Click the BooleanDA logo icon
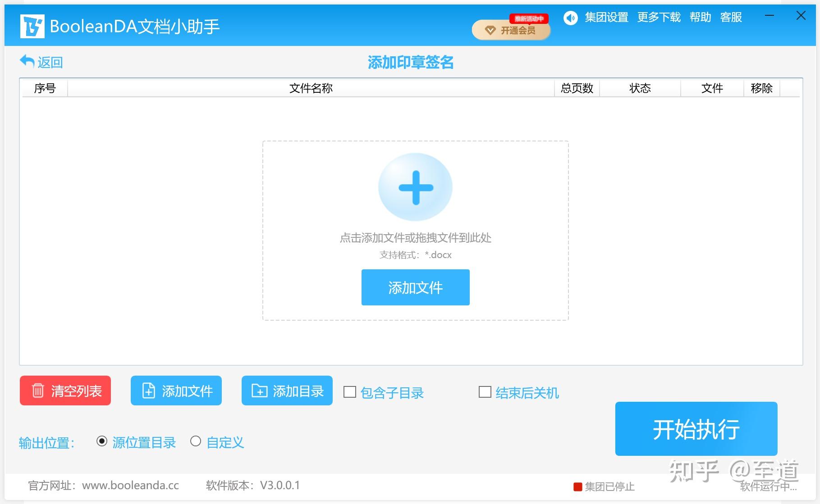This screenshot has height=504, width=820. click(x=32, y=26)
